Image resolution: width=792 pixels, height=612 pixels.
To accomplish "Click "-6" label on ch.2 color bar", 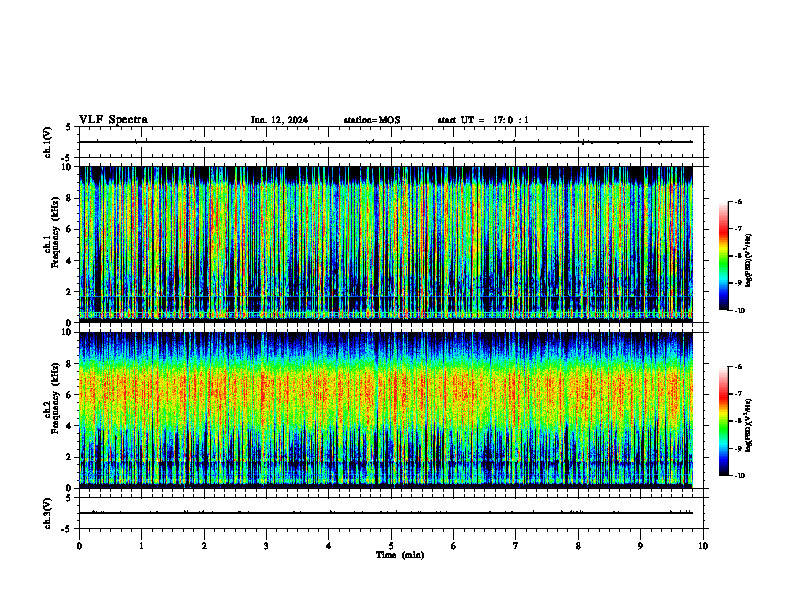I will (x=738, y=367).
